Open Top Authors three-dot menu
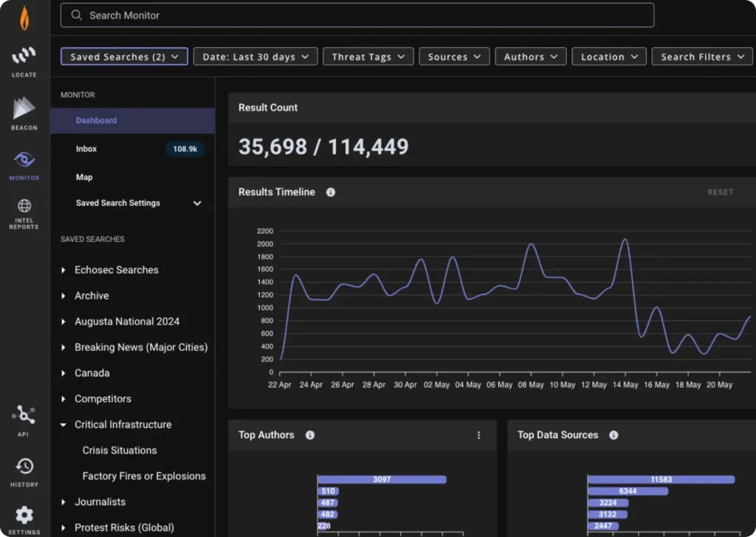The image size is (756, 537). tap(478, 435)
